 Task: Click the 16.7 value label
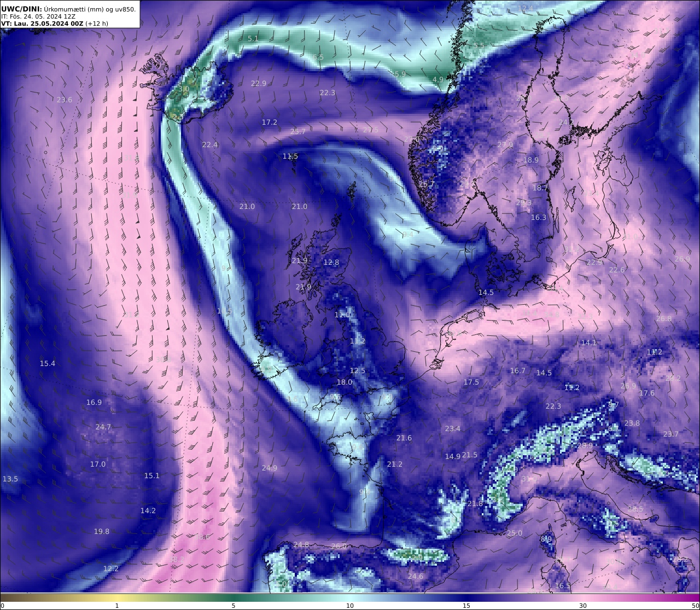[518, 370]
